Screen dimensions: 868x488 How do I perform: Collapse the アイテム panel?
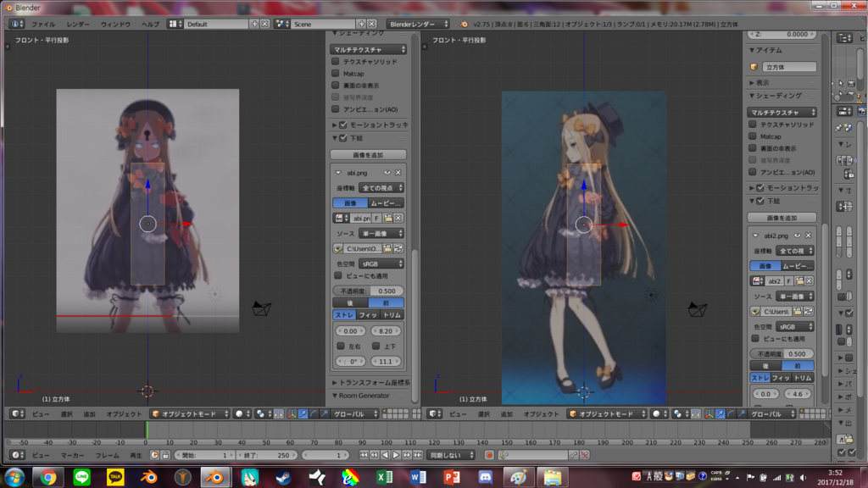coord(753,50)
